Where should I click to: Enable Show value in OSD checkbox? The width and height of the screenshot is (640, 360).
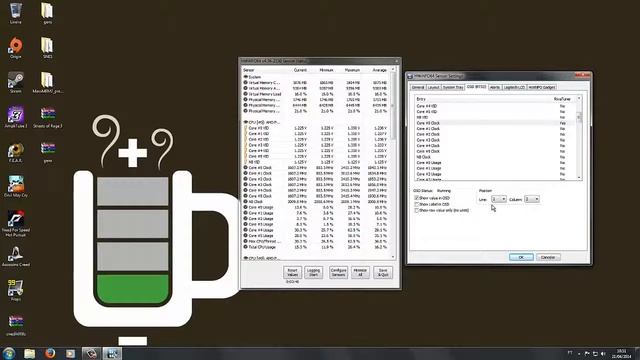[417, 198]
